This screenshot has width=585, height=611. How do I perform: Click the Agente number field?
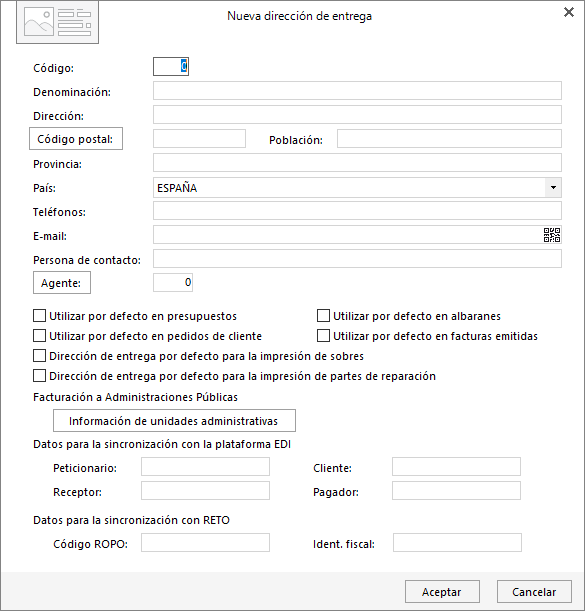click(173, 283)
